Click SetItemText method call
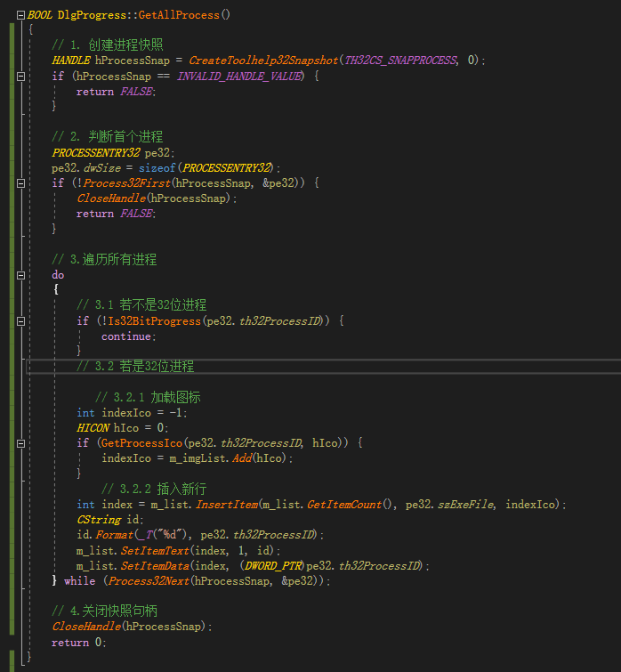The image size is (621, 672). pos(155,550)
